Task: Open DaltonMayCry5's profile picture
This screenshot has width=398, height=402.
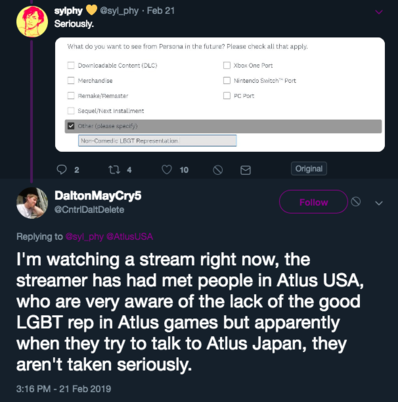Action: [x=32, y=203]
